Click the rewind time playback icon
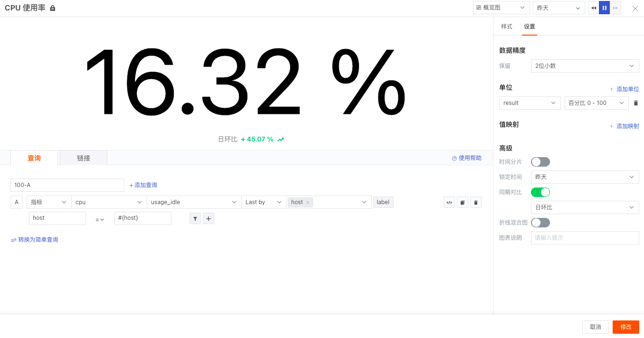The height and width of the screenshot is (338, 644). pyautogui.click(x=594, y=8)
